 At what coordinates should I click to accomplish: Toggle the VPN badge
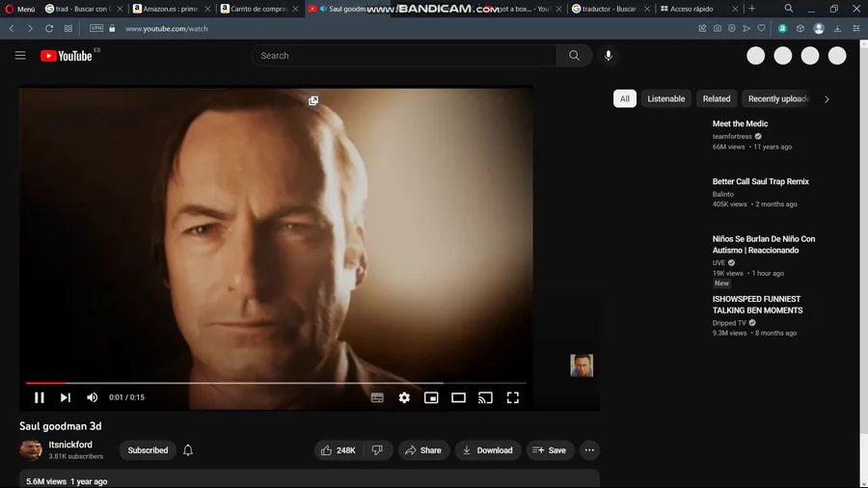(96, 28)
